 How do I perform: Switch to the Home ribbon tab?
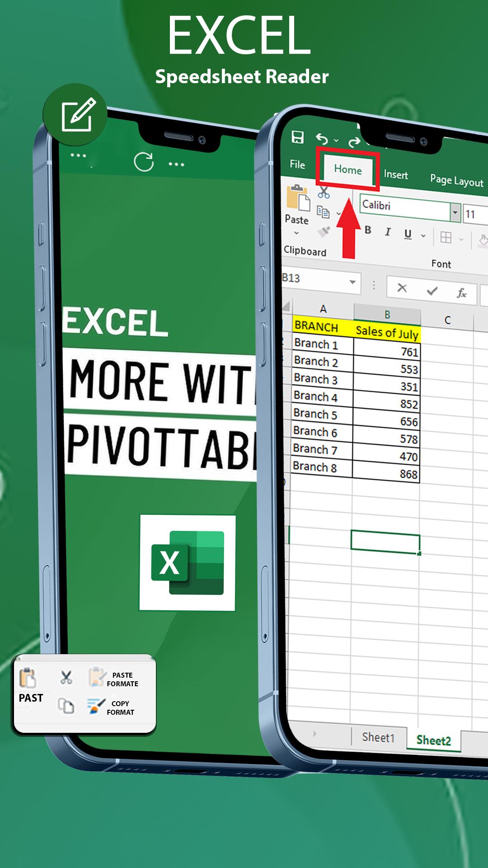click(x=348, y=170)
